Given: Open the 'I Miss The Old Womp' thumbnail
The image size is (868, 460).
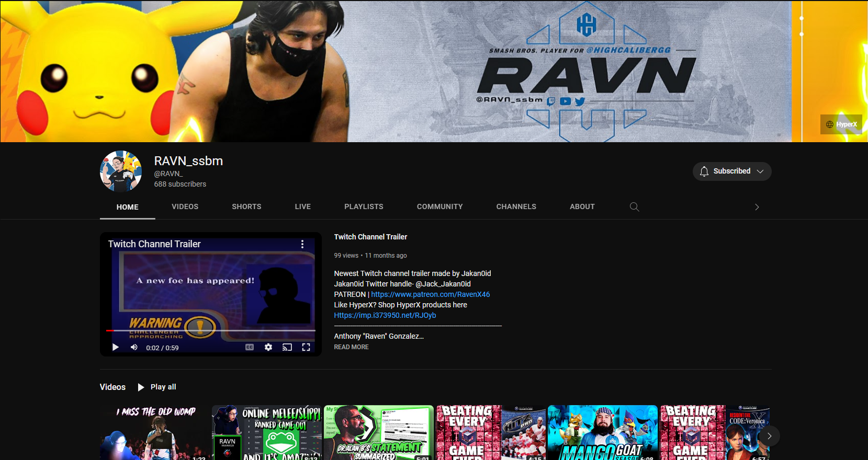Looking at the screenshot, I should (x=155, y=433).
